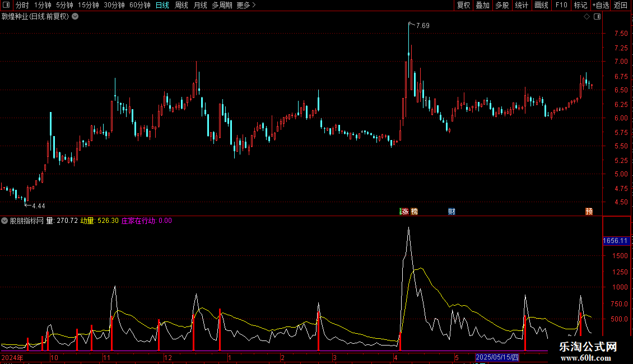Click the 2024年 timeline label
Image resolution: width=633 pixels, height=364 pixels.
[12, 357]
